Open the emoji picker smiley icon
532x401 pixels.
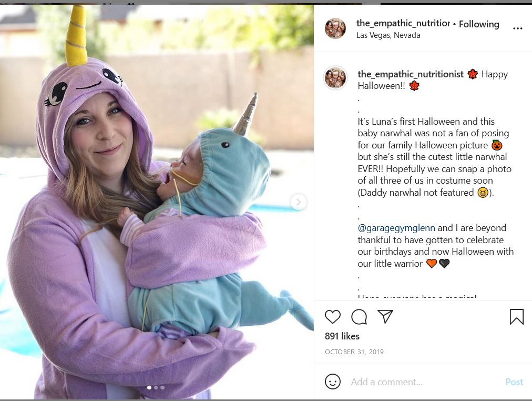click(332, 382)
